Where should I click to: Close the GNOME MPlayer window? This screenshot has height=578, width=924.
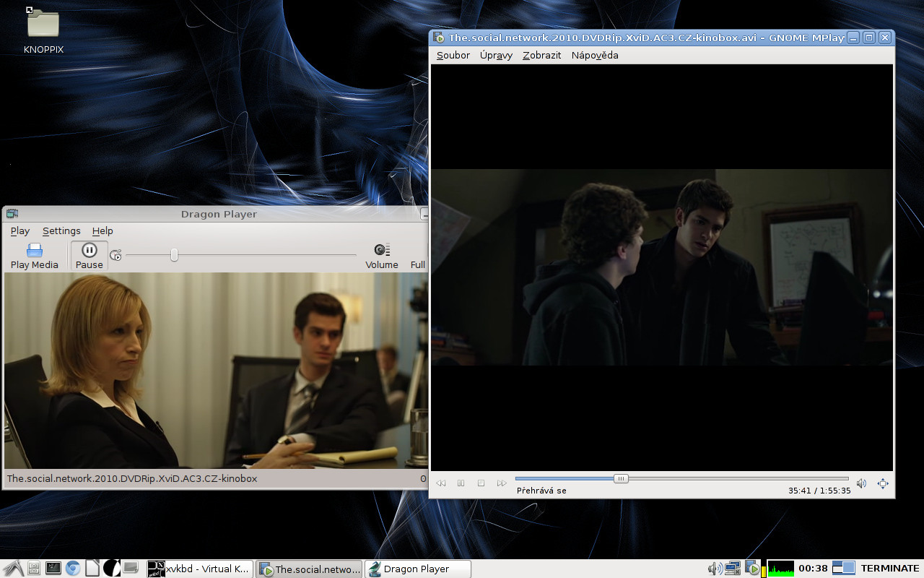pyautogui.click(x=885, y=38)
